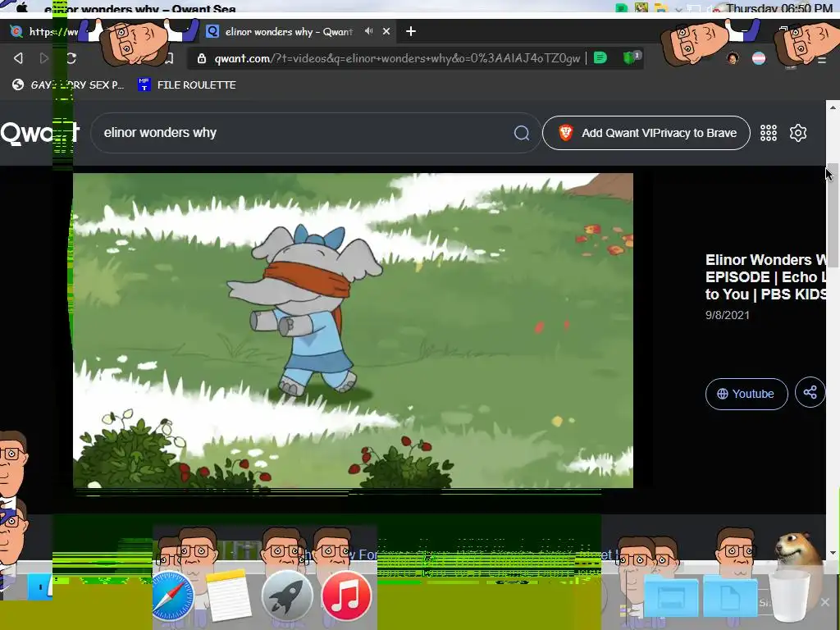
Task: Open the Brave hamburger menu
Action: tap(821, 59)
